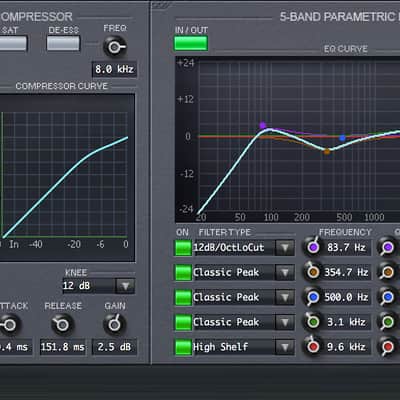
Task: Turn off the 3.1 kHz Classic Peak band
Action: click(183, 322)
